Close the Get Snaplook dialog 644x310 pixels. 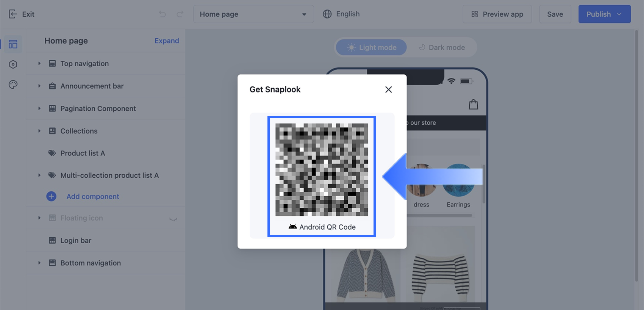point(388,89)
